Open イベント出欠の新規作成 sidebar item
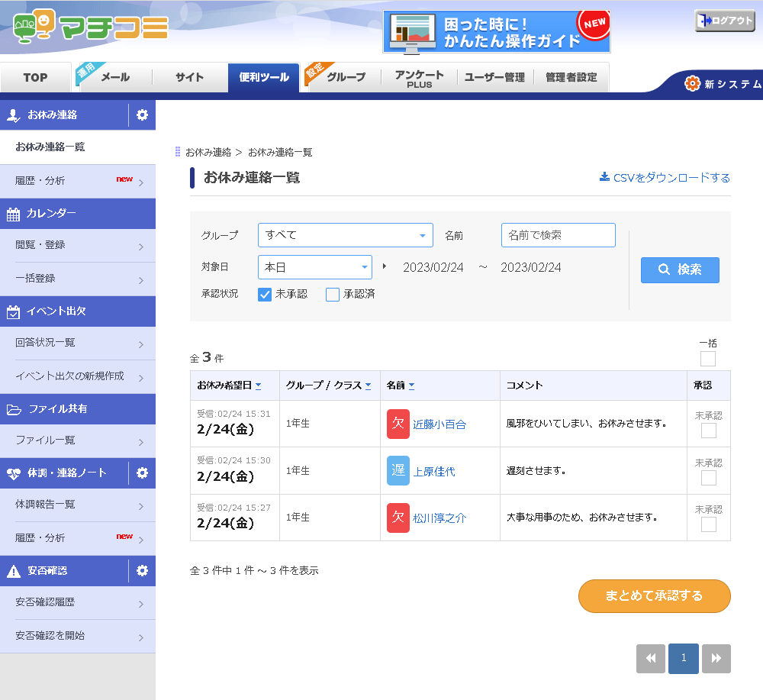763x700 pixels. 78,376
